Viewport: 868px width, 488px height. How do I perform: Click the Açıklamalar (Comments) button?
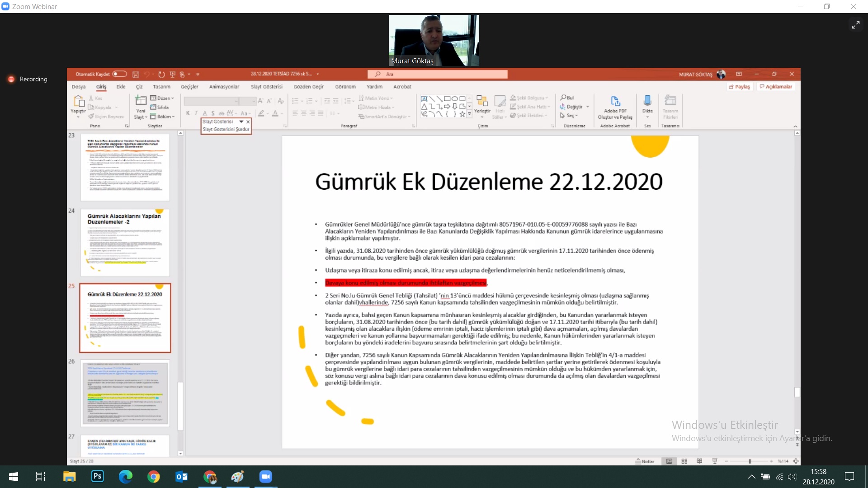776,87
